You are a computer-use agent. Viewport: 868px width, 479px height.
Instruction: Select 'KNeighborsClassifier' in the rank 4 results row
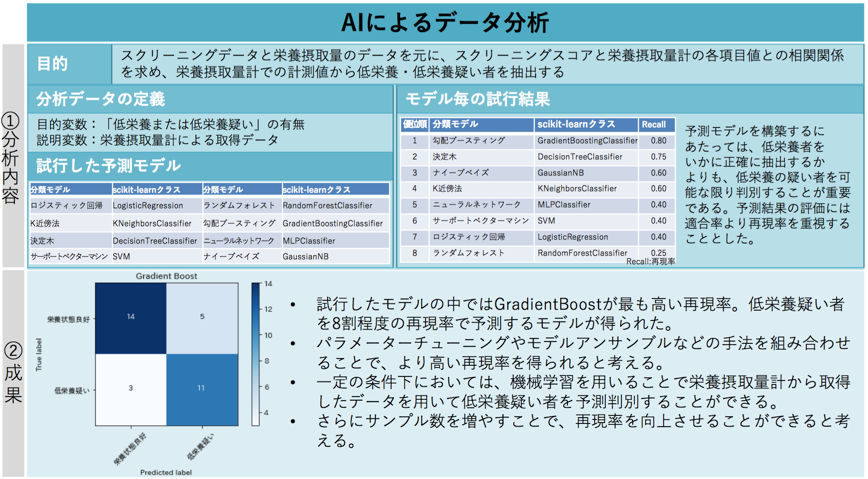(577, 188)
